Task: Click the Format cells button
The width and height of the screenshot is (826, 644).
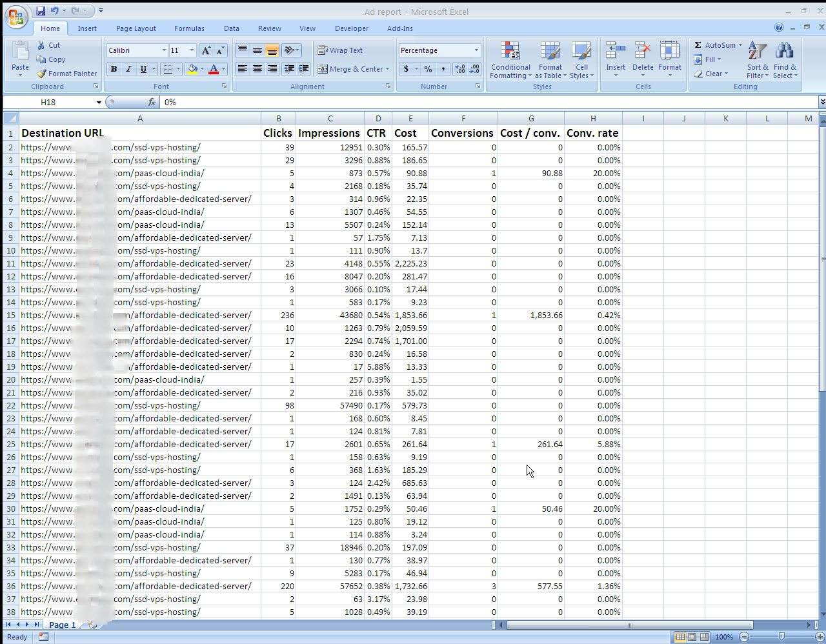Action: coord(670,60)
